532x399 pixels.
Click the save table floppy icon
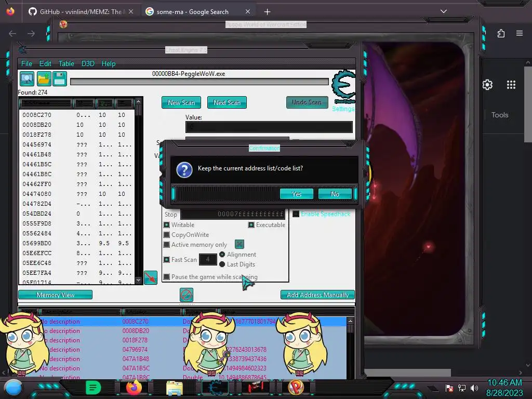click(x=60, y=79)
